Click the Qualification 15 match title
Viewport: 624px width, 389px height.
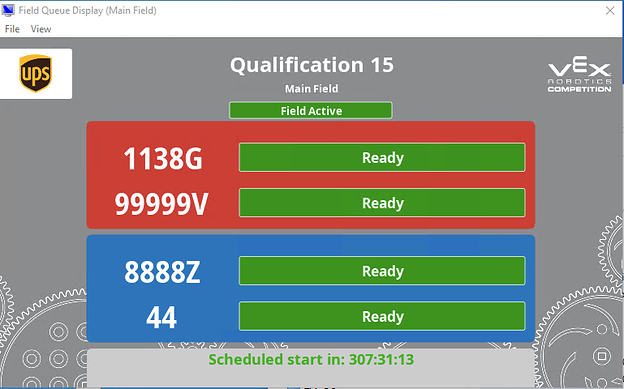point(312,65)
